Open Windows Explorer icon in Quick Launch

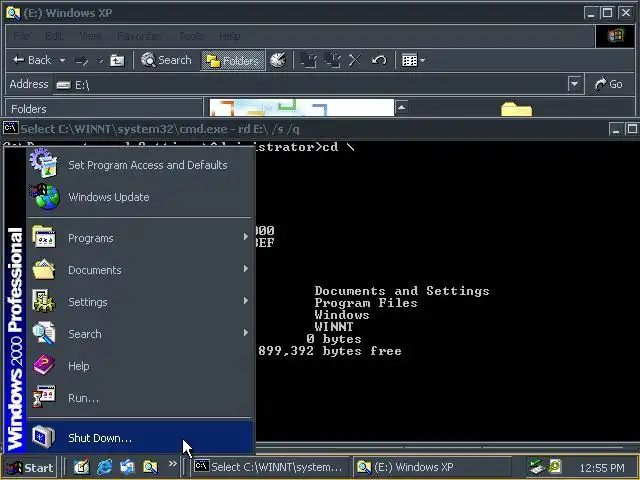click(150, 467)
